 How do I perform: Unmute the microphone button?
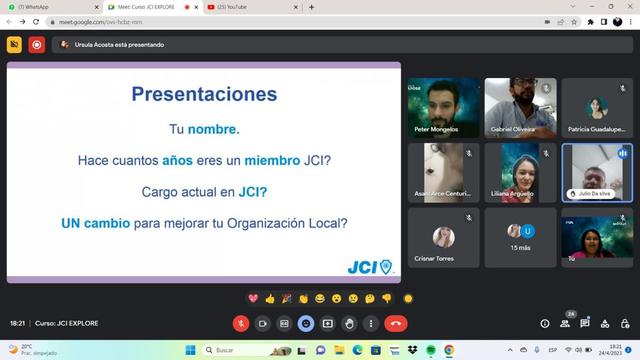click(241, 324)
